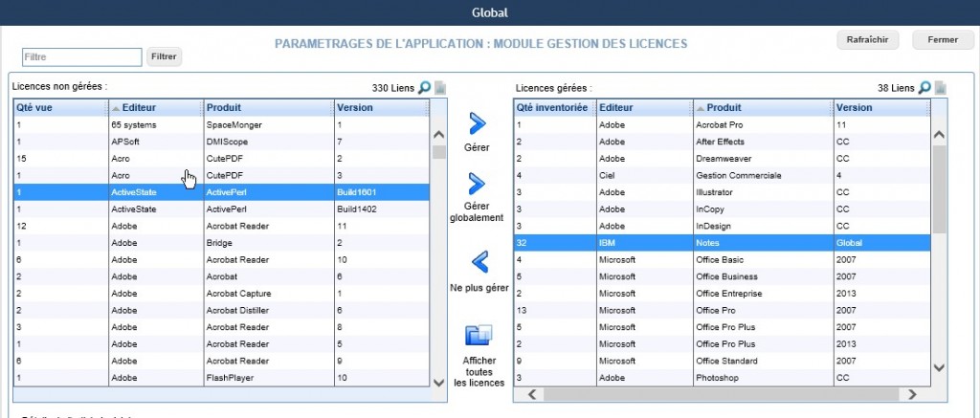
Task: Sort unmanaged licences by Editeur column header
Action: click(x=155, y=108)
